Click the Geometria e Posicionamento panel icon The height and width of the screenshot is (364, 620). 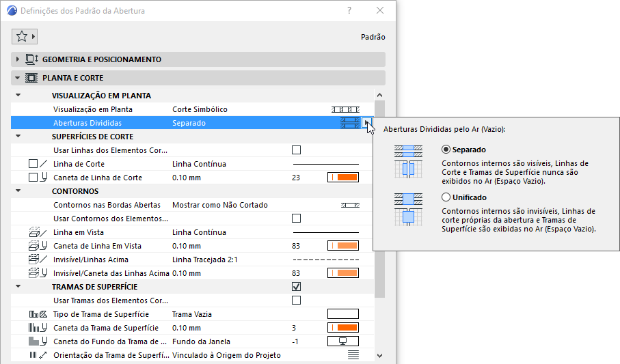coord(31,59)
